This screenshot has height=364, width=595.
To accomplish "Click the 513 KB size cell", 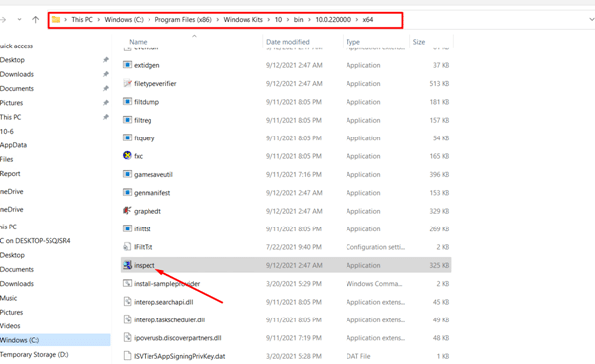I will coord(439,83).
